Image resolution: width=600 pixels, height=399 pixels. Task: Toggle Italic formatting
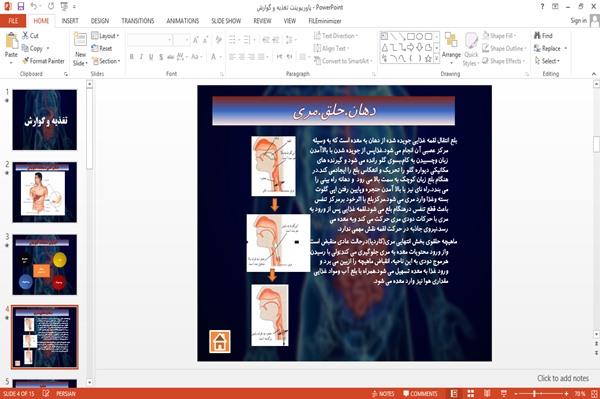[141, 57]
